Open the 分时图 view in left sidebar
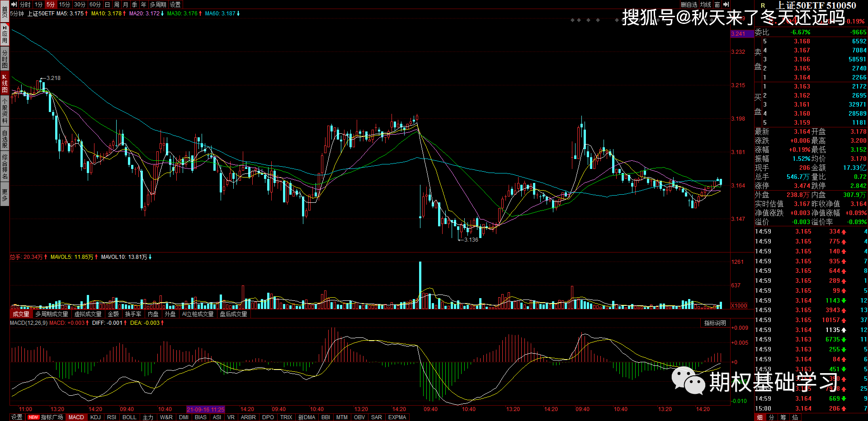Image resolution: width=868 pixels, height=421 pixels. tap(5, 59)
